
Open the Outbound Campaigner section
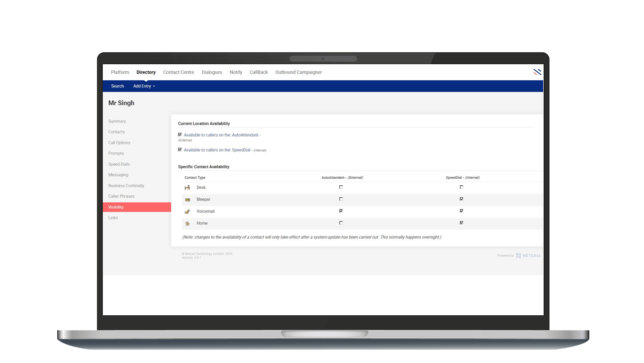click(298, 72)
